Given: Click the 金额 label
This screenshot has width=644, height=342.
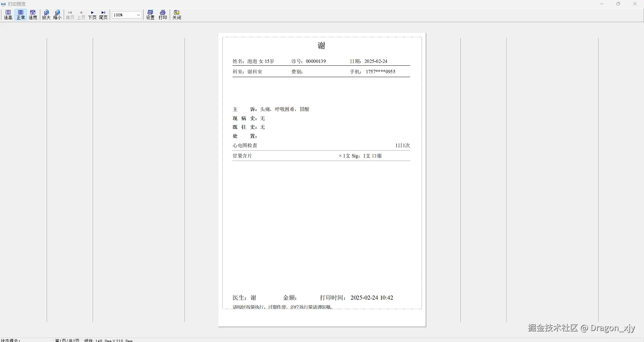Looking at the screenshot, I should click(290, 298).
